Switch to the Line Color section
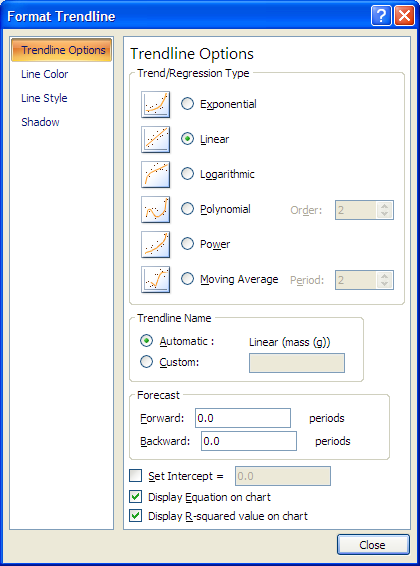The width and height of the screenshot is (420, 566). coord(45,74)
